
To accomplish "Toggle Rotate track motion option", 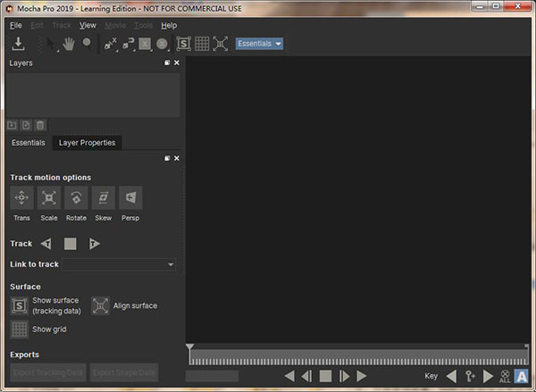I will pyautogui.click(x=76, y=197).
